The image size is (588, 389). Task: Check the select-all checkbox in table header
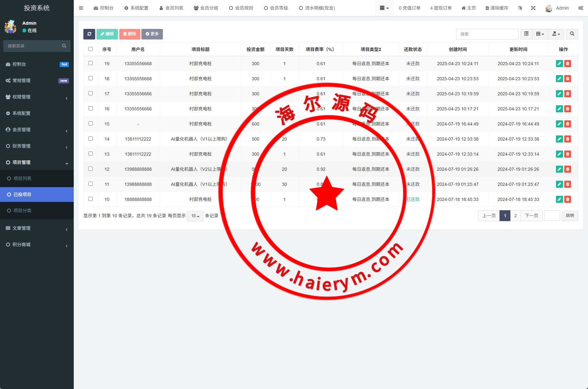[x=90, y=49]
